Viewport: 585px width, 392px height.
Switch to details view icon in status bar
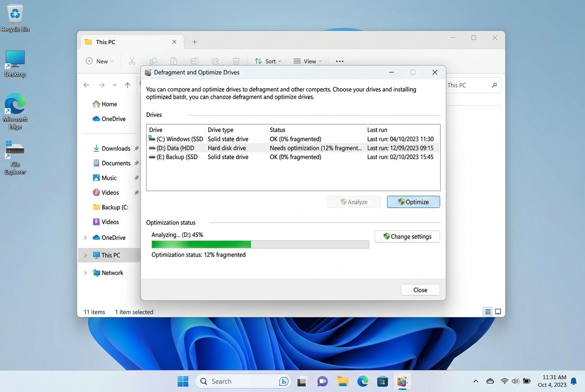pyautogui.click(x=488, y=312)
